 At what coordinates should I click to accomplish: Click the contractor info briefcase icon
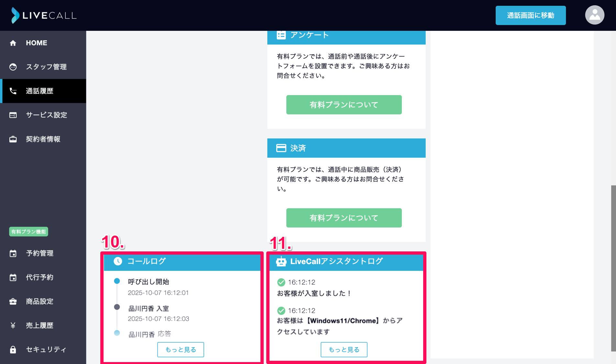point(13,139)
